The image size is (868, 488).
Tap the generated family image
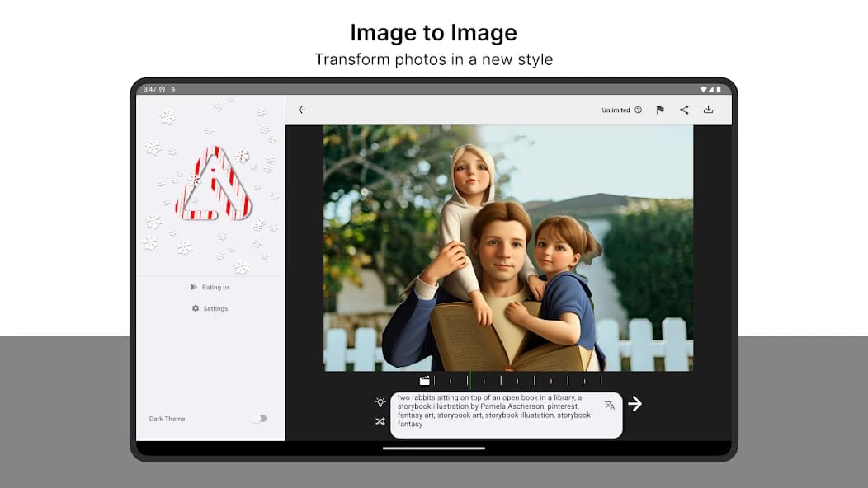click(508, 248)
